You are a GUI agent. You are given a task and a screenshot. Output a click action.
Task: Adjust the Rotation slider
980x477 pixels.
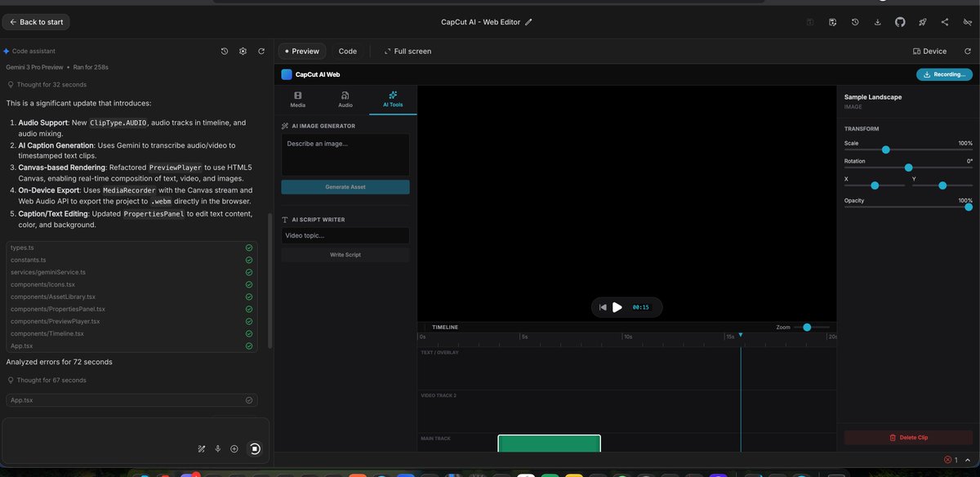pos(908,167)
